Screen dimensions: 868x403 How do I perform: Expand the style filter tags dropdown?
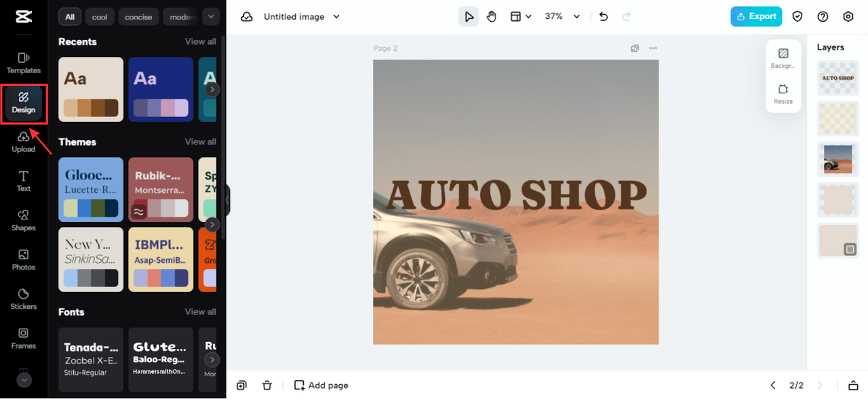pos(212,17)
